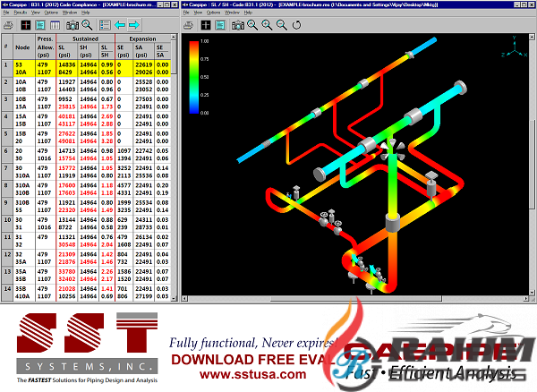Zoom in using plus magnifier icon
This screenshot has width=537, height=392.
[267, 25]
